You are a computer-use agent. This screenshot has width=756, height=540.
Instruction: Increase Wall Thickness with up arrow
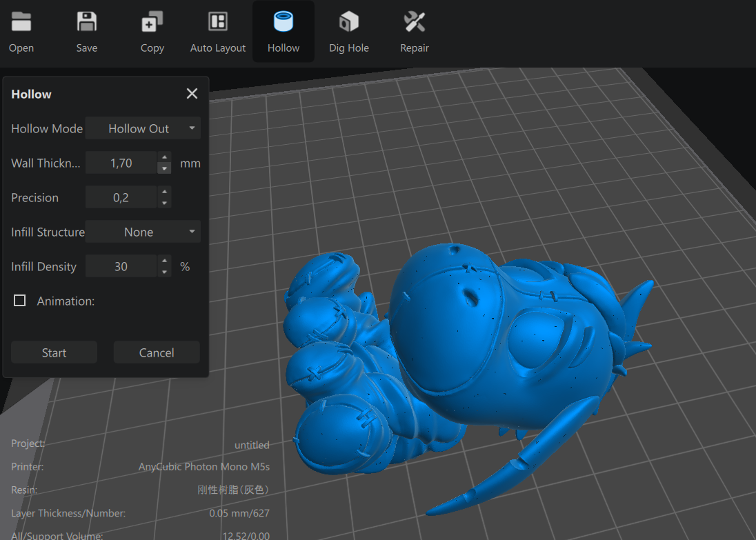coord(164,157)
